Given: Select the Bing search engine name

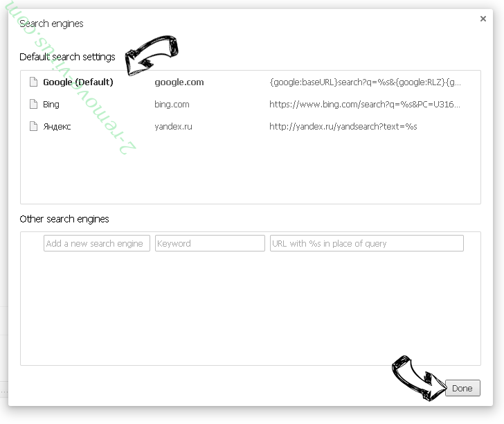Looking at the screenshot, I should point(51,105).
